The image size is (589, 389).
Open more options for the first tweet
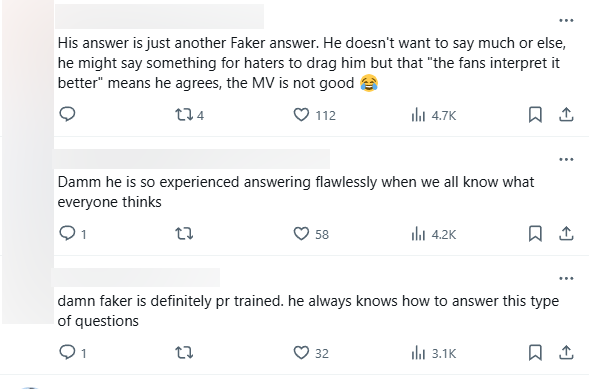coord(566,21)
